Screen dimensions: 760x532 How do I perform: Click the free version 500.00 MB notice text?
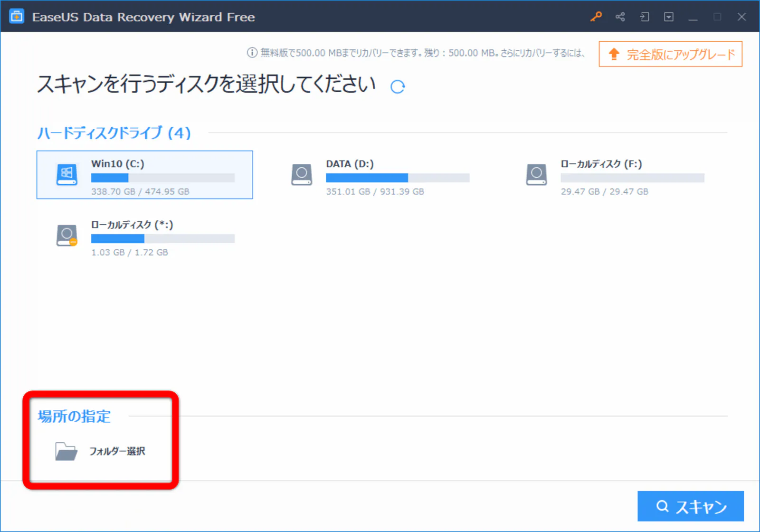point(422,53)
